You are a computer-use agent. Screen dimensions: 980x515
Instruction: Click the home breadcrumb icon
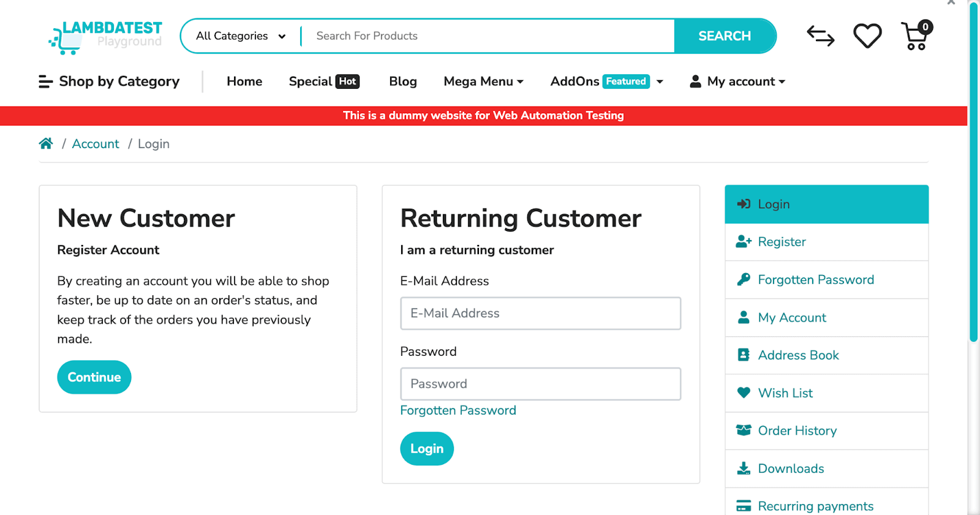tap(46, 143)
